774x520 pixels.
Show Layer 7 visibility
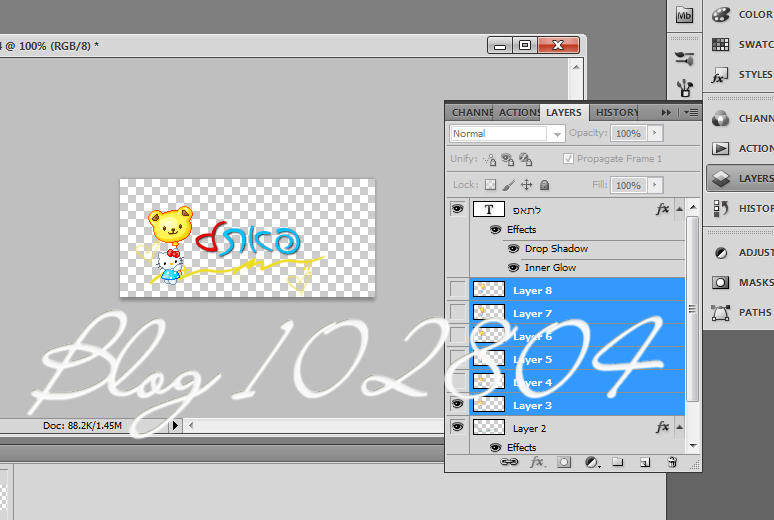click(x=458, y=312)
